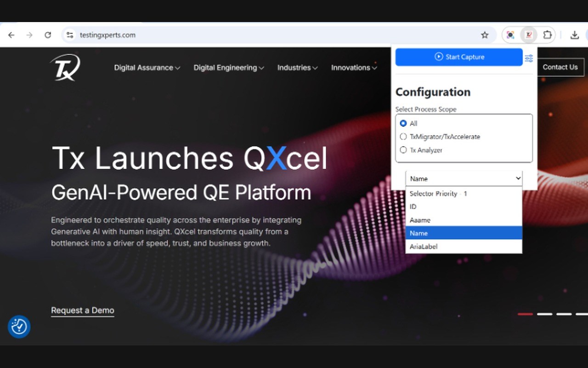Viewport: 588px width, 368px height.
Task: Click the browser forward arrow
Action: 29,35
